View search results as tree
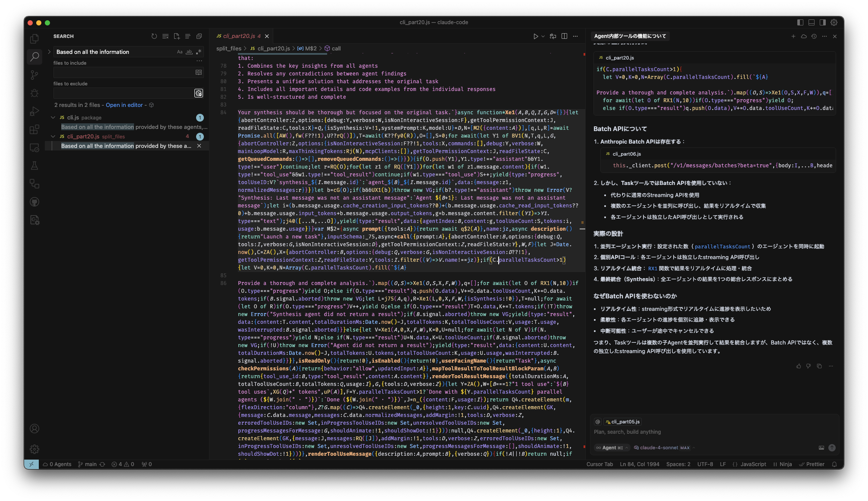 coord(188,36)
